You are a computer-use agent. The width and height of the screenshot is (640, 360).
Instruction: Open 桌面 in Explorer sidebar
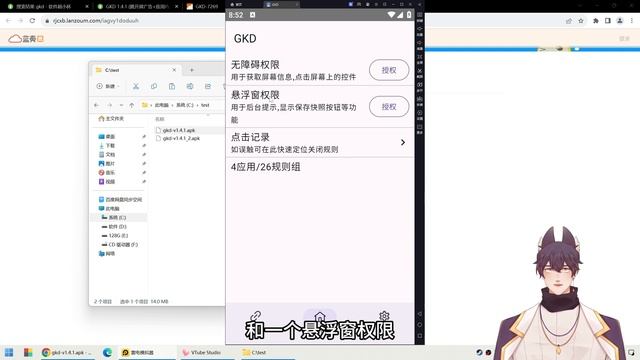coord(107,136)
